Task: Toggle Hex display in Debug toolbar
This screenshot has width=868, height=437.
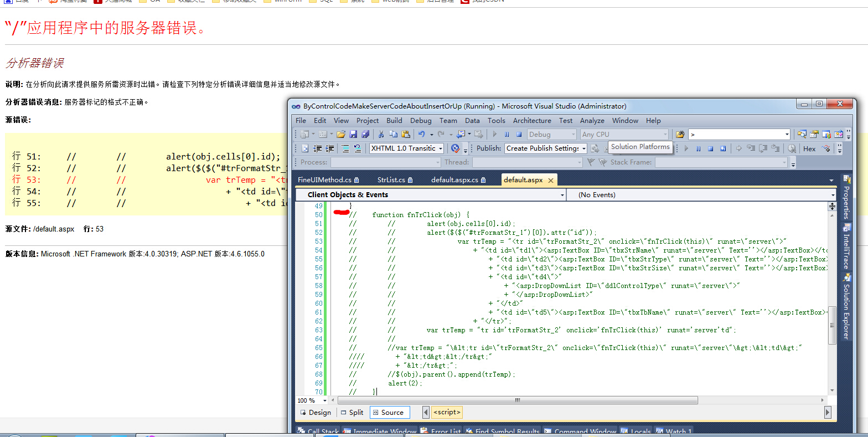Action: (809, 148)
